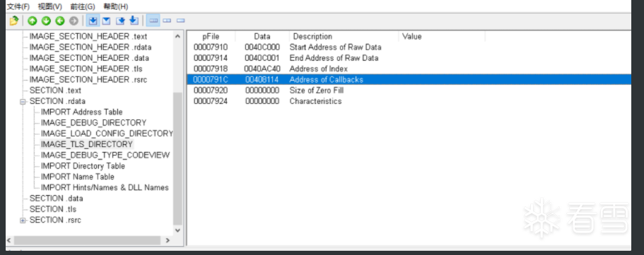
Task: Toggle the first blue download-arrow view icon
Action: [93, 20]
